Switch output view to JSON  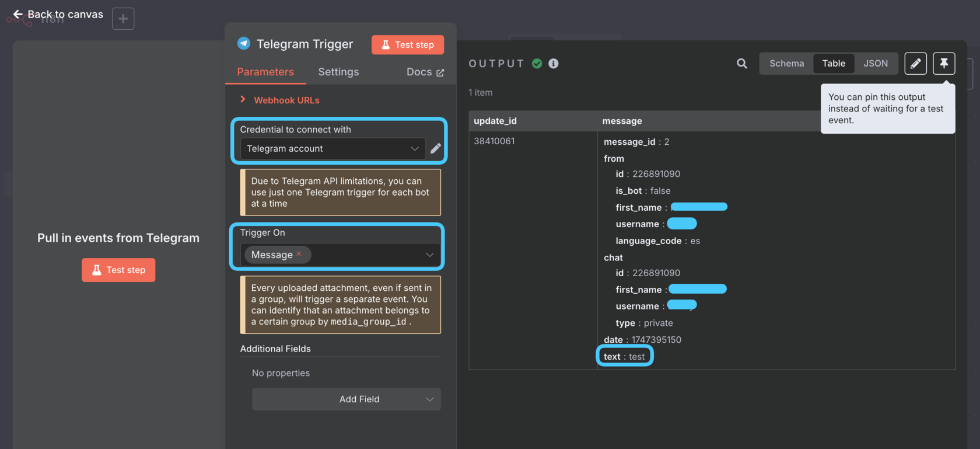point(876,64)
